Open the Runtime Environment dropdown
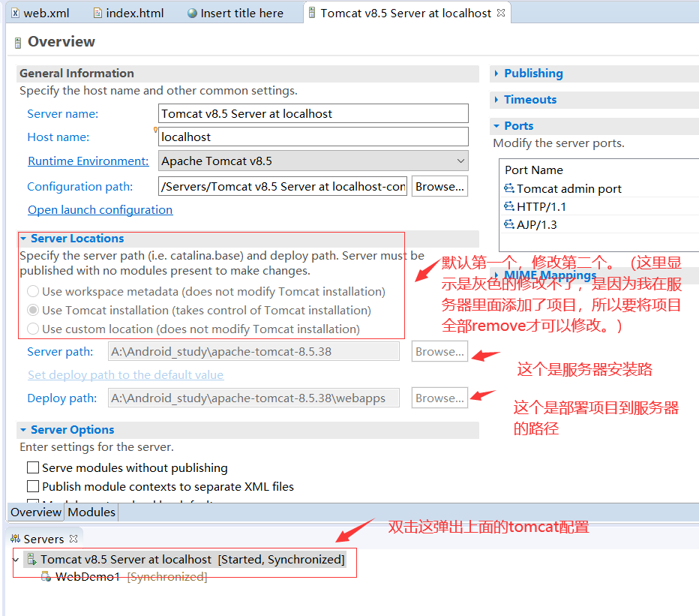Screen dimensions: 699x616 (460, 161)
